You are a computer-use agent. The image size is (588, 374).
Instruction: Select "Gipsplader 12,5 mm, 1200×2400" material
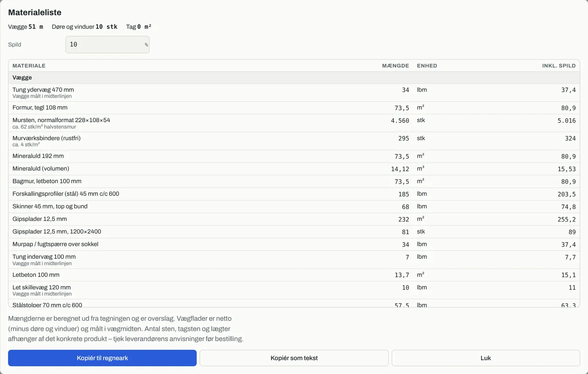click(x=57, y=232)
